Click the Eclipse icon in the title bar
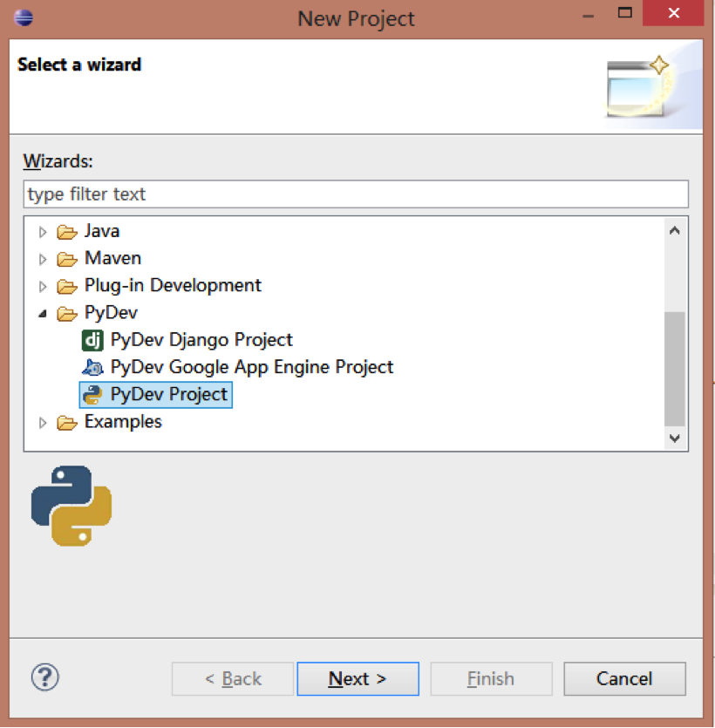 (x=24, y=17)
